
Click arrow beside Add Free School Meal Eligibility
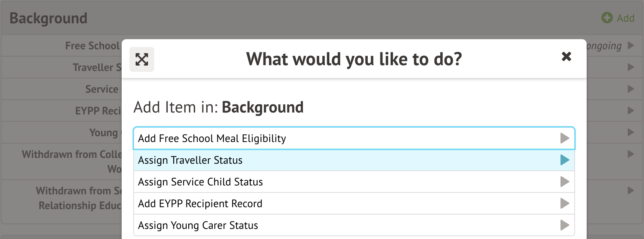point(565,139)
